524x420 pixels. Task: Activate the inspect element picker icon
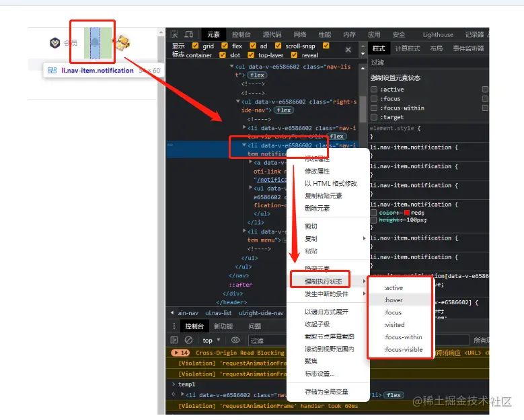tap(174, 34)
